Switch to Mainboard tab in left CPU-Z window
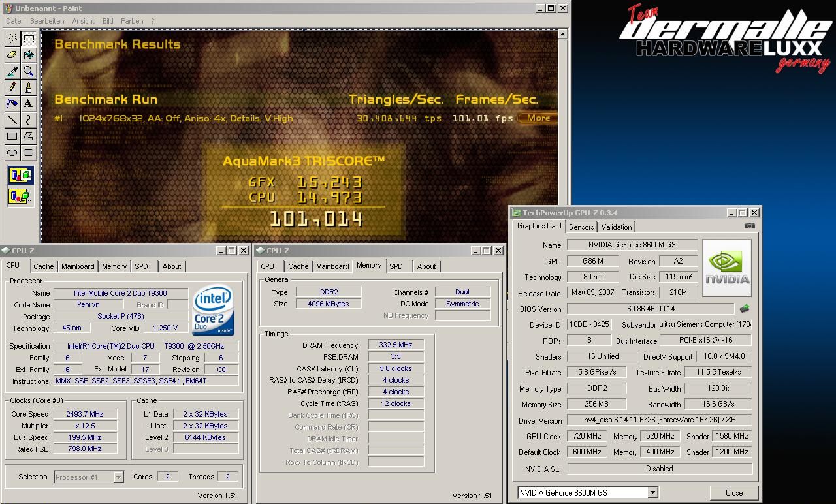The width and height of the screenshot is (836, 504). (x=78, y=266)
